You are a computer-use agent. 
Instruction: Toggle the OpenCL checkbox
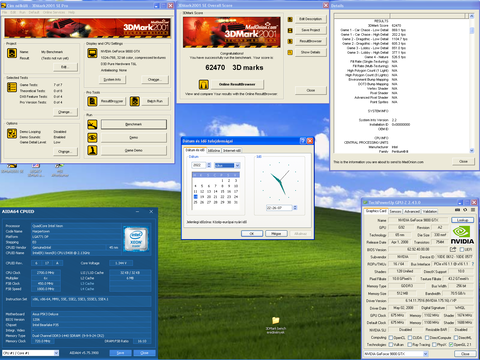click(x=391, y=338)
